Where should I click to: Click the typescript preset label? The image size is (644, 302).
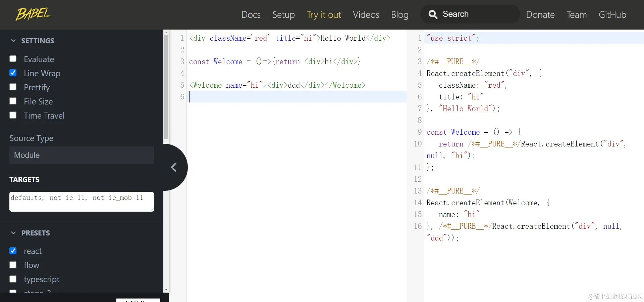tap(42, 279)
